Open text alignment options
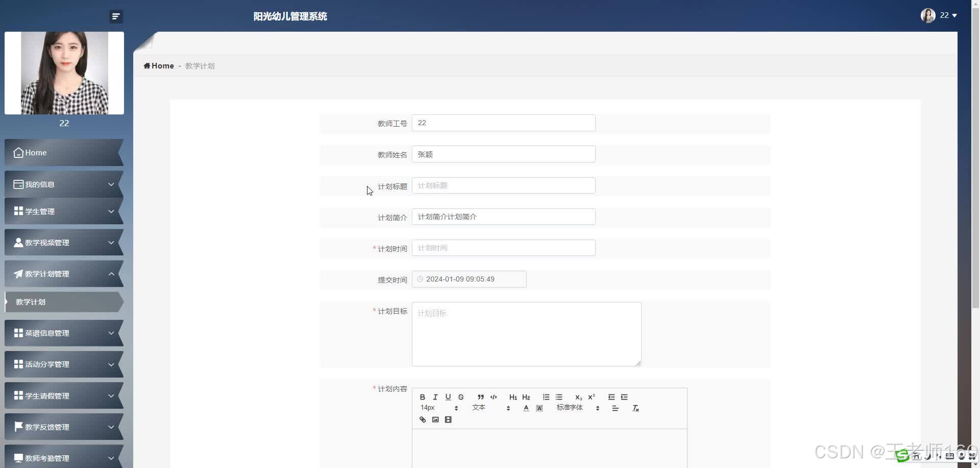Image resolution: width=980 pixels, height=468 pixels. (x=616, y=408)
